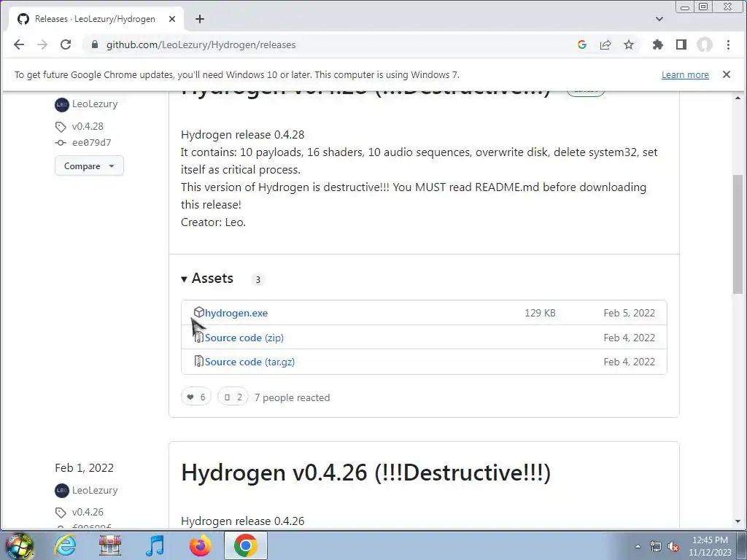Click the scrollbar up arrow
The width and height of the screenshot is (747, 560).
[x=738, y=98]
